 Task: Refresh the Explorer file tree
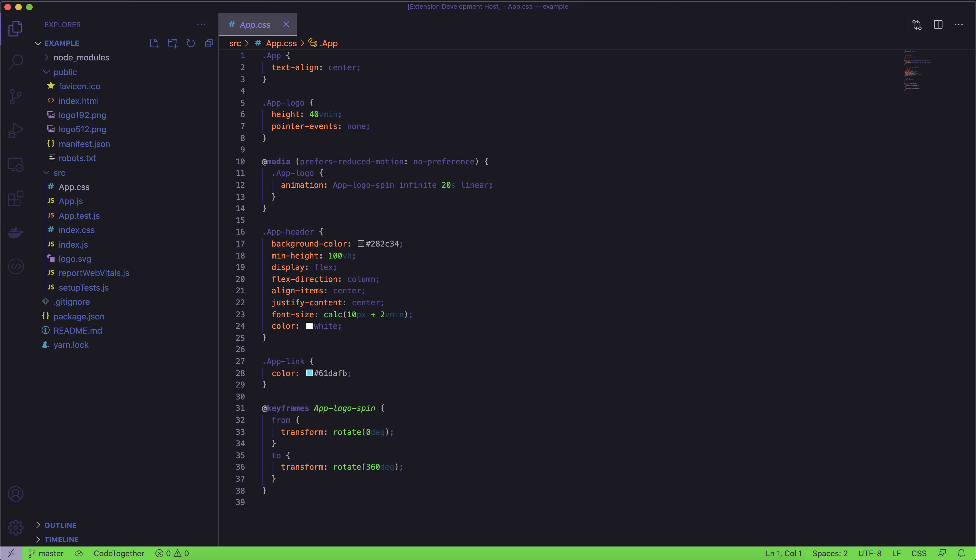[191, 43]
